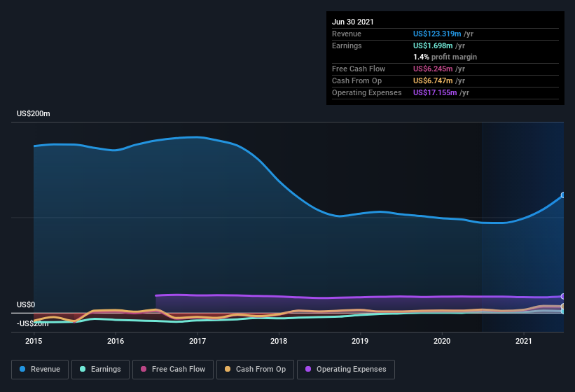575x392 pixels.
Task: Click the 2019 x-axis label
Action: coord(360,341)
